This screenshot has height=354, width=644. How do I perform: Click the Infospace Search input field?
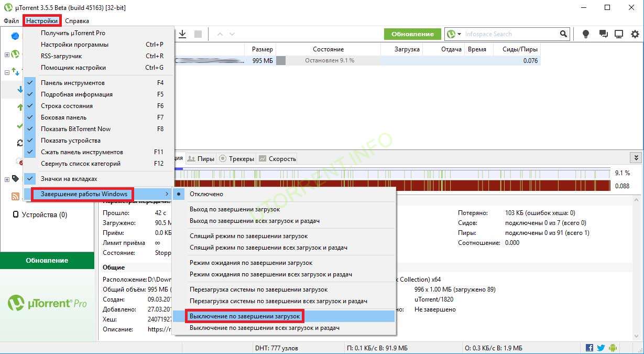(511, 34)
